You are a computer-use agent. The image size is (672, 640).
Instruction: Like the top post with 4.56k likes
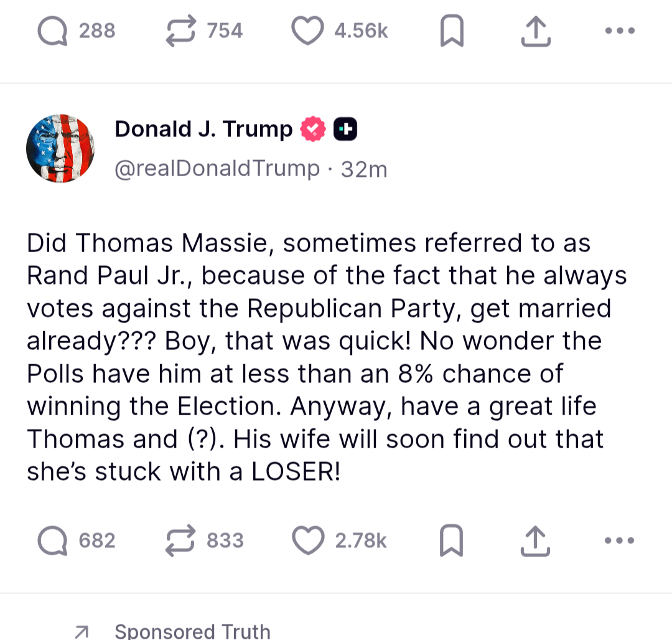coord(308,31)
